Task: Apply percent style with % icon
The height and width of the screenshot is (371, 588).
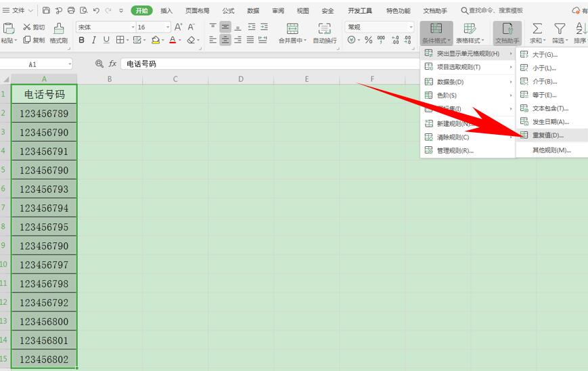Action: pos(368,40)
